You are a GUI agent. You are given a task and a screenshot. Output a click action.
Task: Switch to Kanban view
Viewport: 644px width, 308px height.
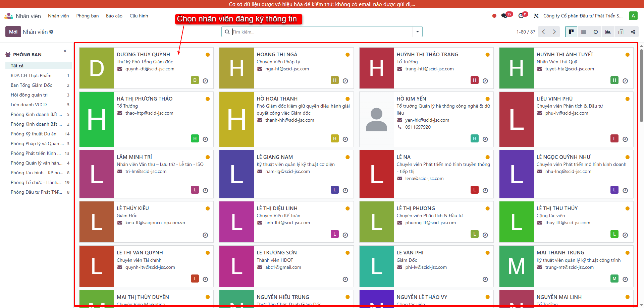571,32
